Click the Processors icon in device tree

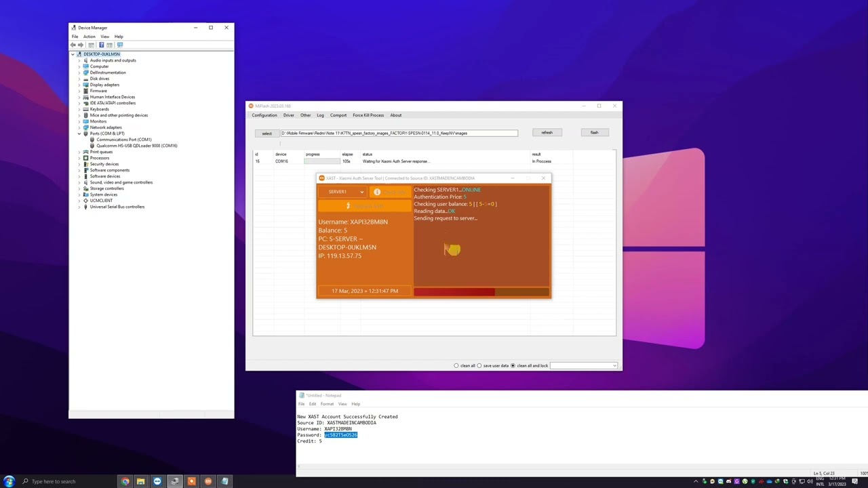[x=85, y=158]
